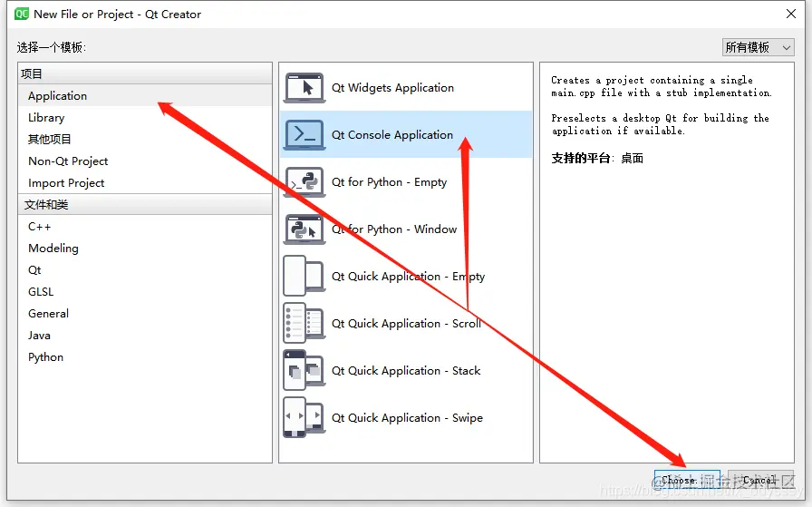This screenshot has width=812, height=507.
Task: Click the Qt for Python Window icon
Action: pos(304,229)
